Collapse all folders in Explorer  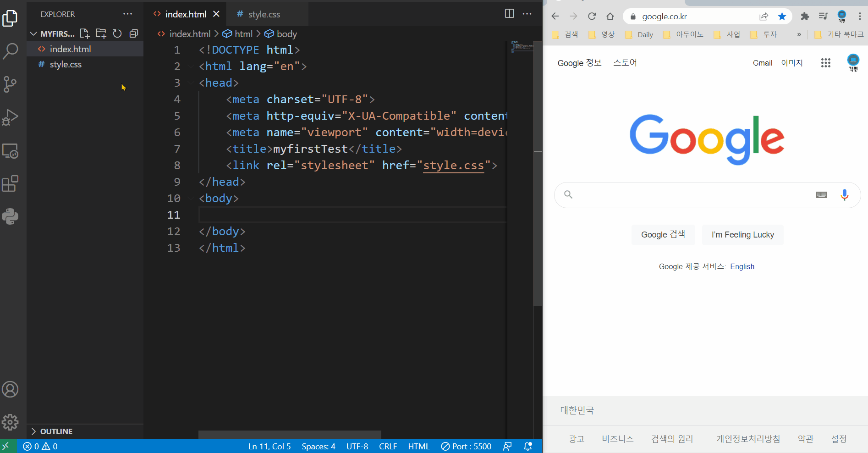tap(134, 33)
